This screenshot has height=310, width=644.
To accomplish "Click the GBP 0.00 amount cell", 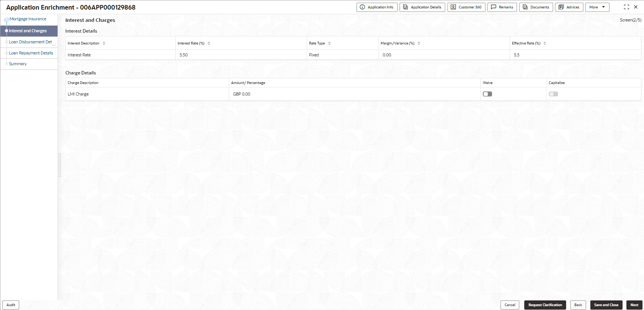I will (355, 94).
